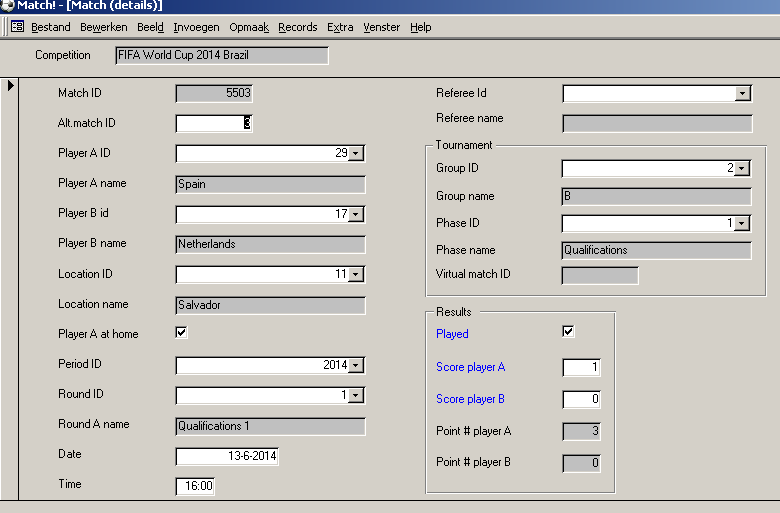Click the Results group label
The width and height of the screenshot is (780, 513).
click(x=454, y=312)
